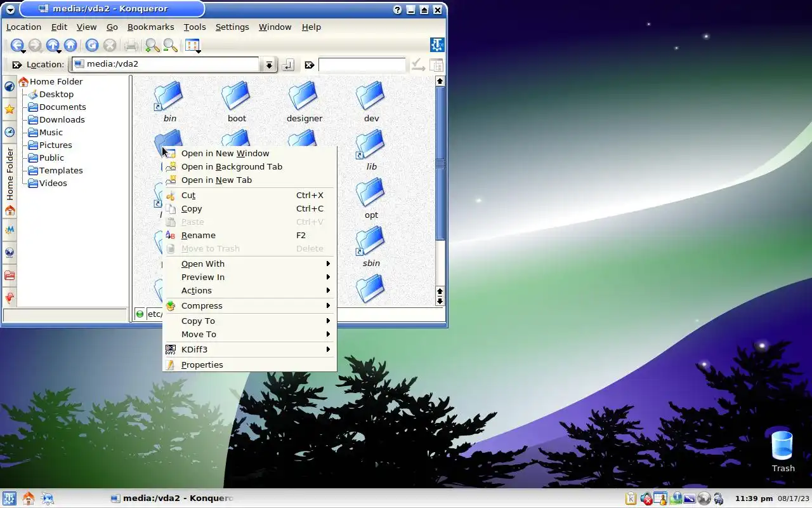This screenshot has height=508, width=812.
Task: Select Cut in the context menu
Action: 249,195
